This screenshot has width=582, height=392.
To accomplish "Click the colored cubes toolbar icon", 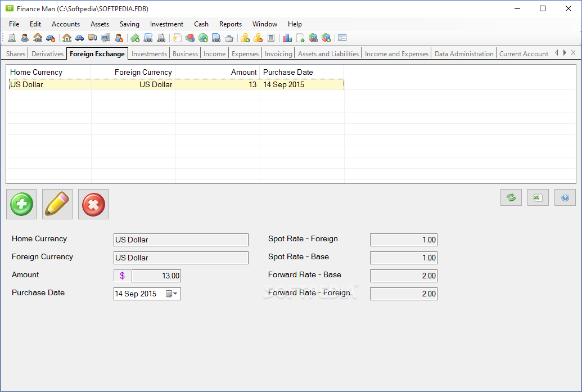I will pyautogui.click(x=190, y=38).
